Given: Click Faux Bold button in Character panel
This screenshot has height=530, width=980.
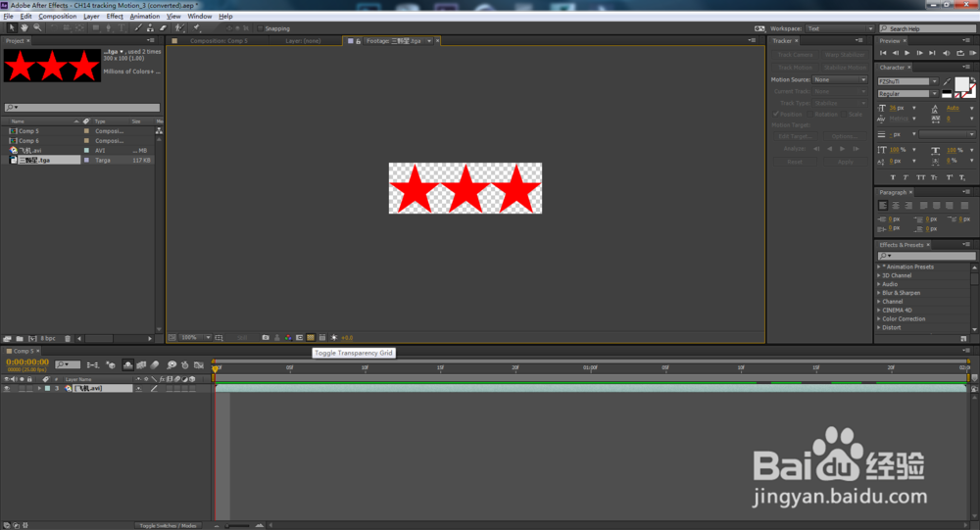Looking at the screenshot, I should click(893, 177).
